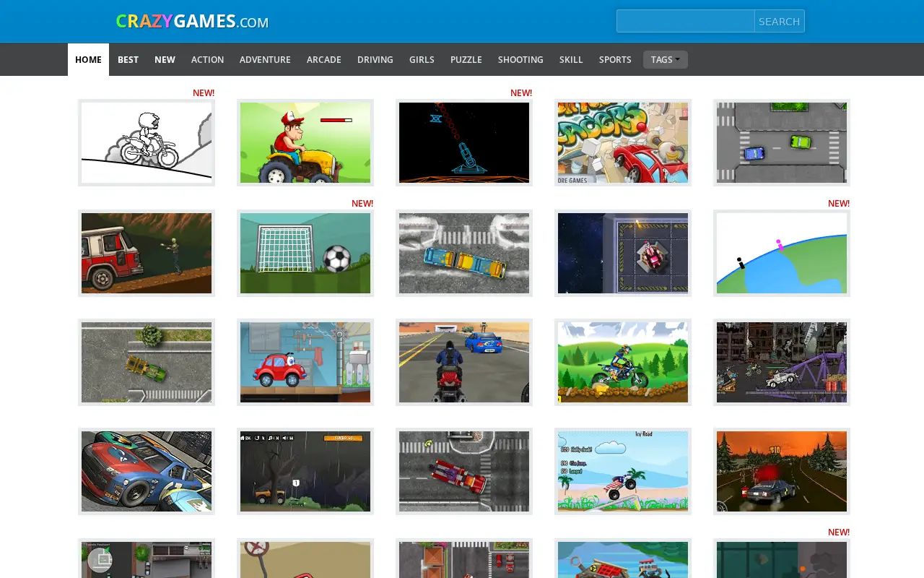
Task: Click the CrazyGames.com logo
Action: click(192, 22)
